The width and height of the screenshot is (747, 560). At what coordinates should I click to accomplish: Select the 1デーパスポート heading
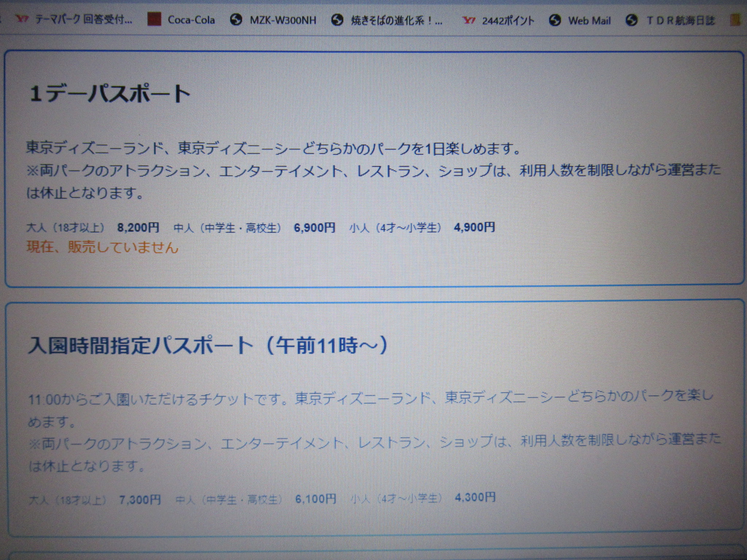pos(109,94)
